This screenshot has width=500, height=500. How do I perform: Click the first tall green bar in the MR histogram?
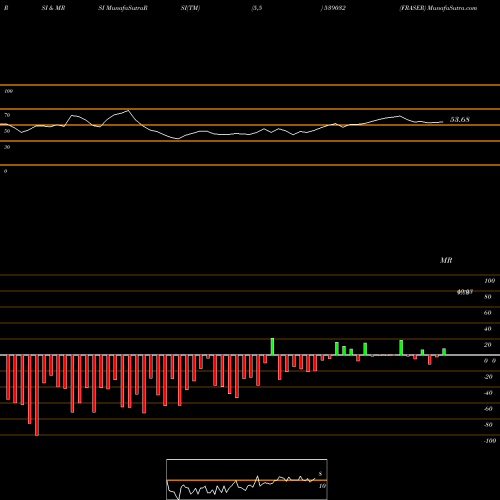pos(272,347)
